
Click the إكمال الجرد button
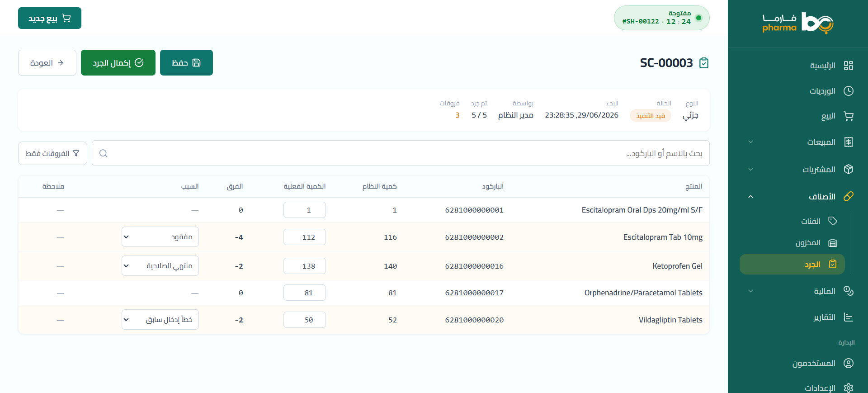[118, 62]
